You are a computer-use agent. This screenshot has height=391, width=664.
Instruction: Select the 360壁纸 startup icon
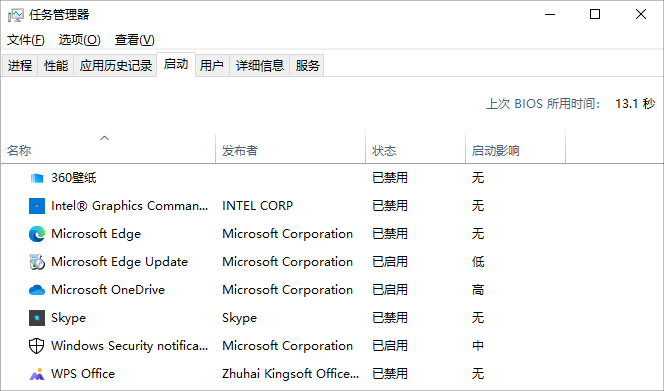[37, 178]
